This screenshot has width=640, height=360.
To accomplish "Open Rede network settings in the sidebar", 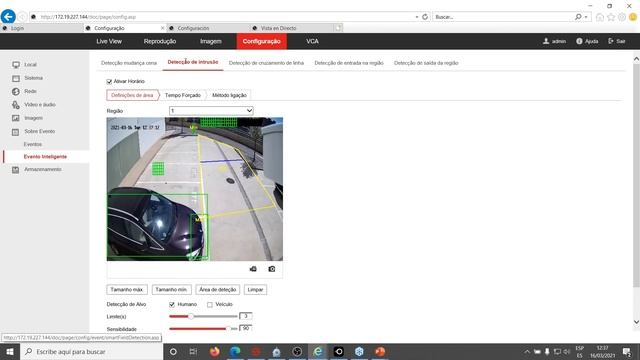I will tap(30, 91).
